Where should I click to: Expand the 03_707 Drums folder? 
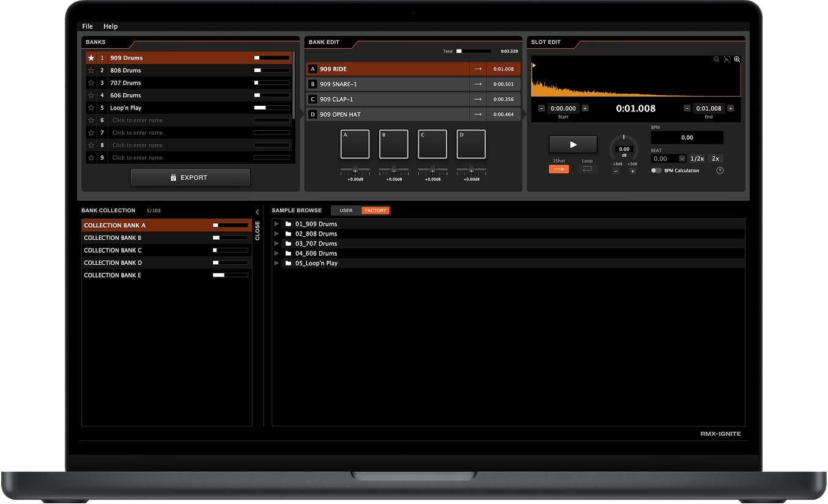click(277, 243)
